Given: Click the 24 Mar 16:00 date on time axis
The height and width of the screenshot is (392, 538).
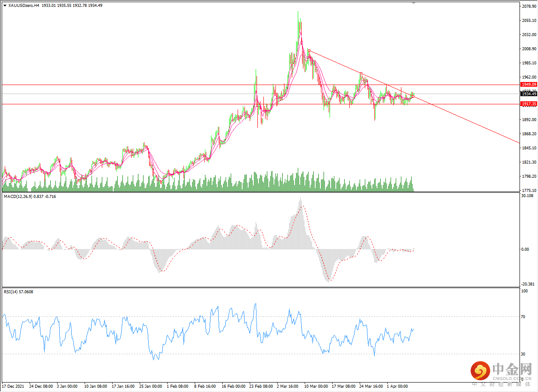Looking at the screenshot, I should click(372, 386).
